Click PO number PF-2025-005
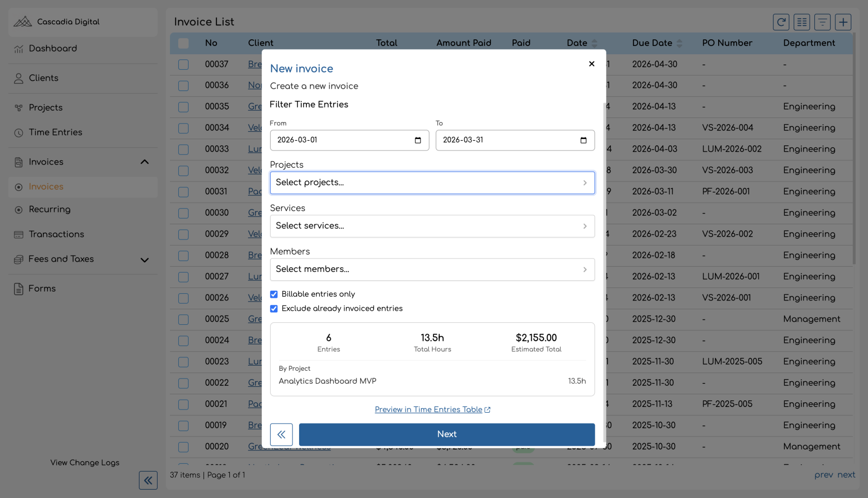The height and width of the screenshot is (498, 868). point(727,404)
